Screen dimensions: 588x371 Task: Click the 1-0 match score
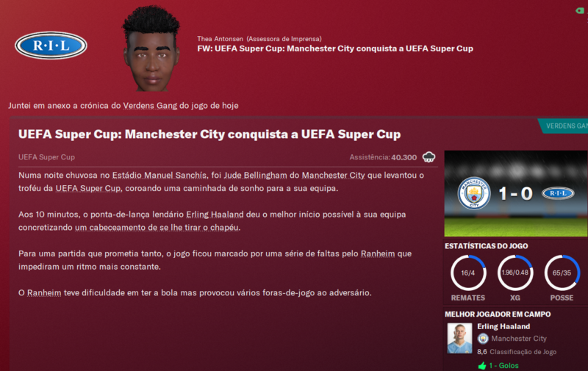tap(516, 194)
